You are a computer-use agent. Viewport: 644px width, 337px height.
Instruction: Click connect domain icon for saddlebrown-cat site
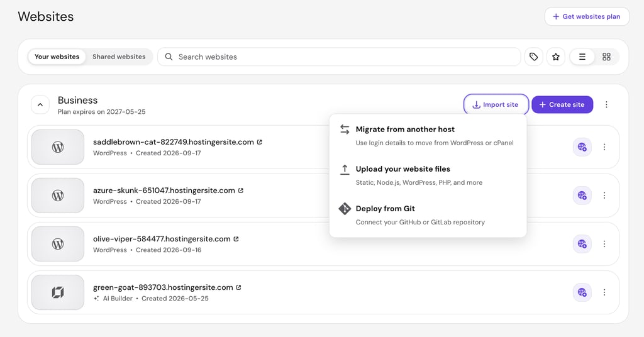(582, 147)
